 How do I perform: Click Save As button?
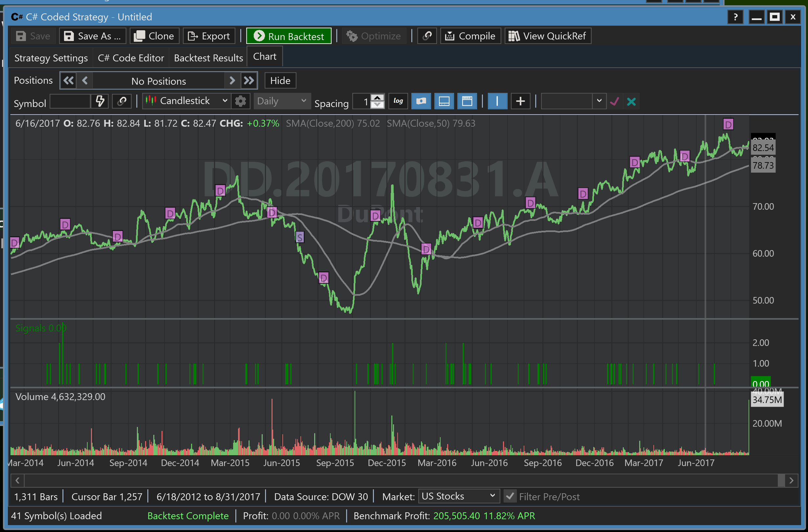click(93, 36)
